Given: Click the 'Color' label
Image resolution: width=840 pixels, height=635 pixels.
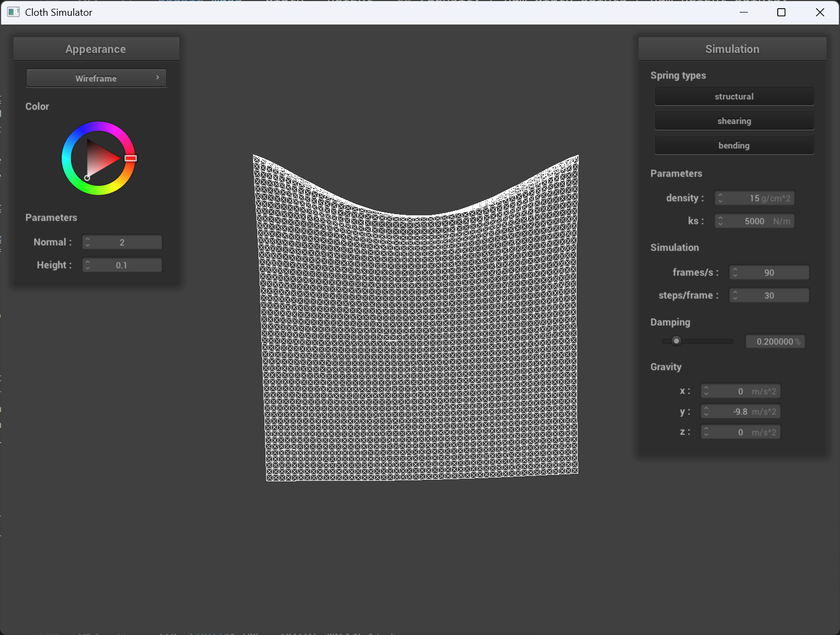Looking at the screenshot, I should (x=37, y=106).
